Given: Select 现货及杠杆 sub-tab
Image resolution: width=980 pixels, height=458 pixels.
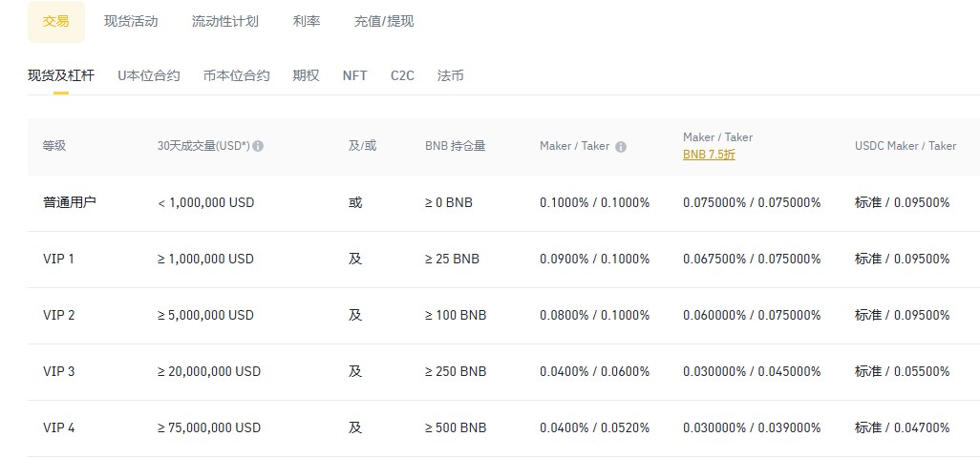Looking at the screenshot, I should (61, 75).
